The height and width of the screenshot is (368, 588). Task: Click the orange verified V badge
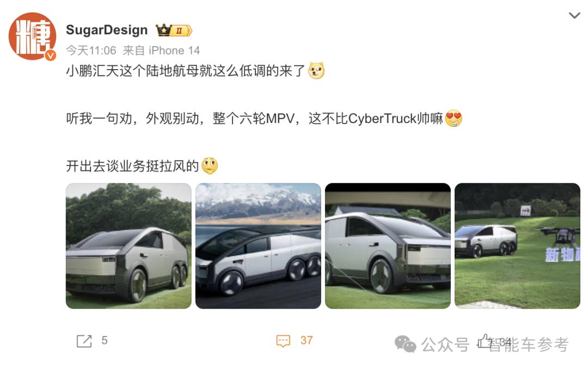pos(51,55)
